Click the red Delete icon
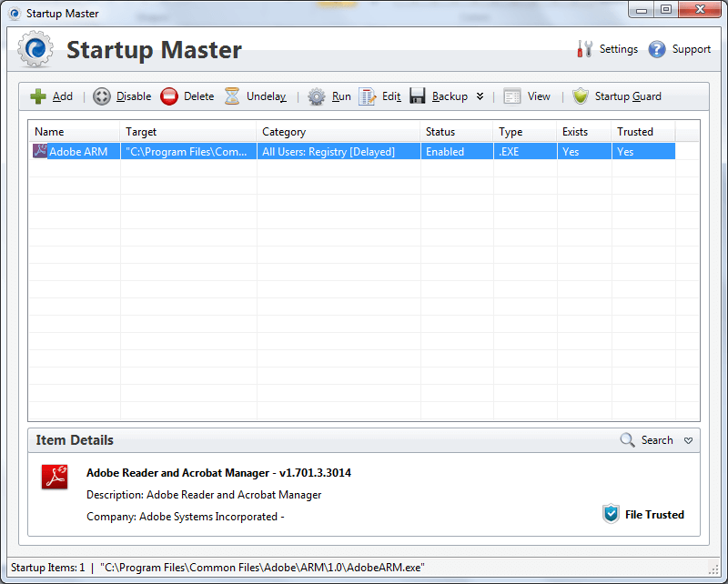728x584 pixels. pyautogui.click(x=169, y=96)
